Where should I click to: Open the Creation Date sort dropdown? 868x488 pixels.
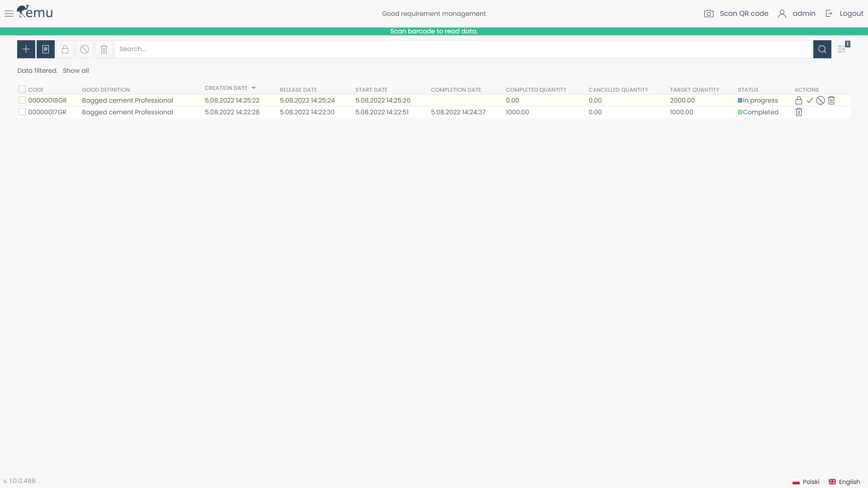(x=254, y=88)
